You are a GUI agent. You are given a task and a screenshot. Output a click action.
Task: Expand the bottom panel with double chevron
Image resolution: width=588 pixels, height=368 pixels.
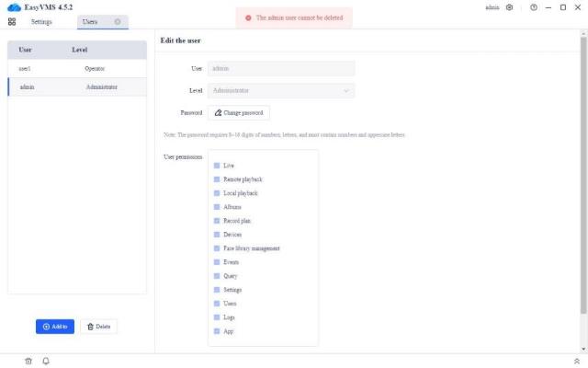[576, 361]
